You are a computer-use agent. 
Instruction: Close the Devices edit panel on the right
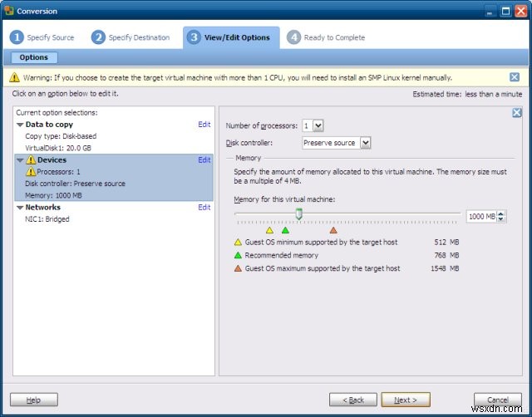pyautogui.click(x=517, y=112)
